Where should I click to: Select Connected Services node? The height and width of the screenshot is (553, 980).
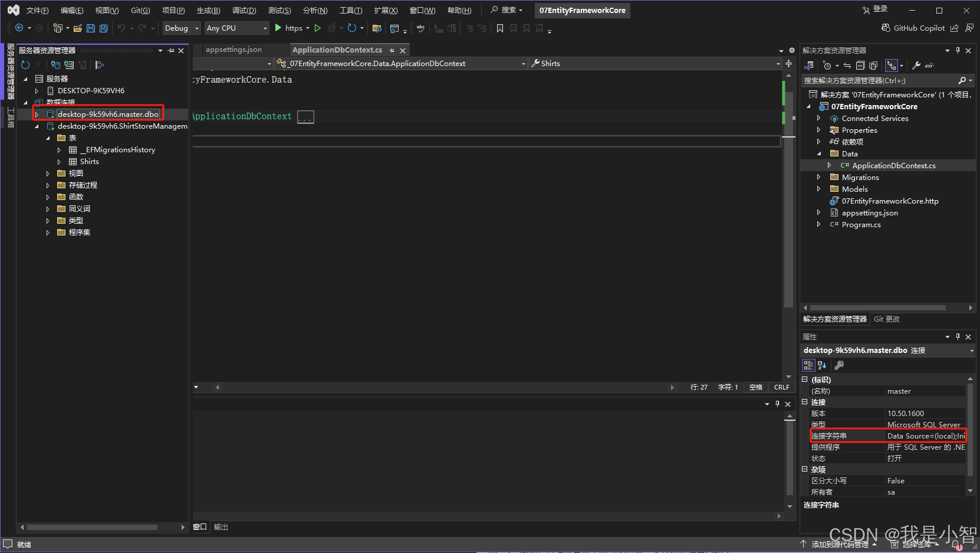[x=875, y=119]
